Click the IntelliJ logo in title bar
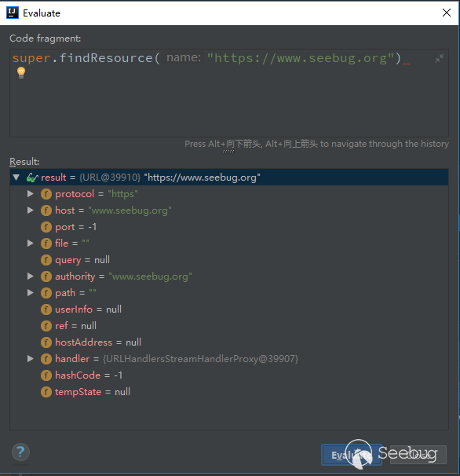The width and height of the screenshot is (460, 476). point(13,13)
